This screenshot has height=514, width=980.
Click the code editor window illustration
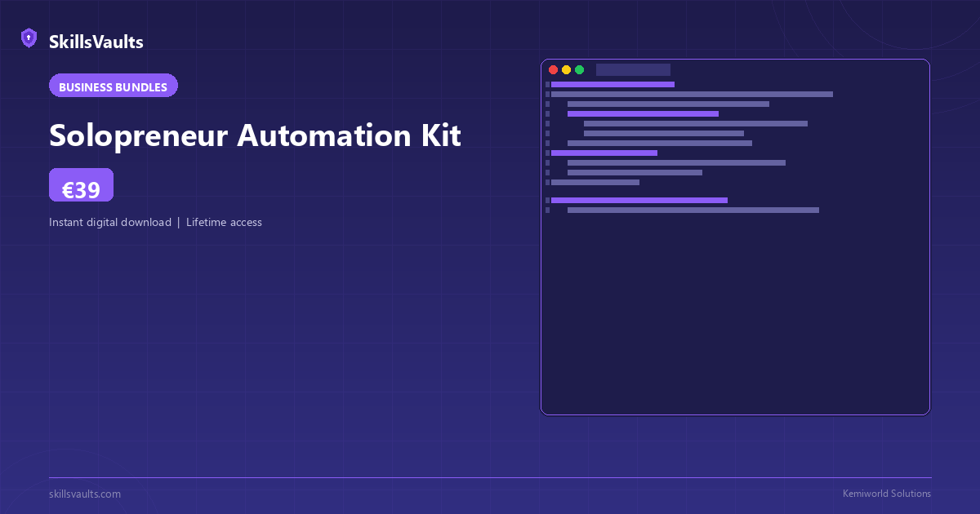tap(735, 237)
